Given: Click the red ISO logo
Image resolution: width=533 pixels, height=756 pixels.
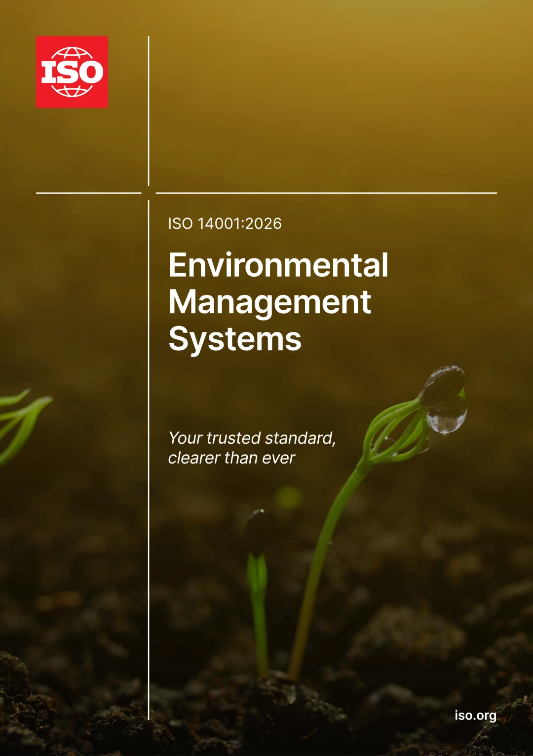Looking at the screenshot, I should click(x=72, y=72).
